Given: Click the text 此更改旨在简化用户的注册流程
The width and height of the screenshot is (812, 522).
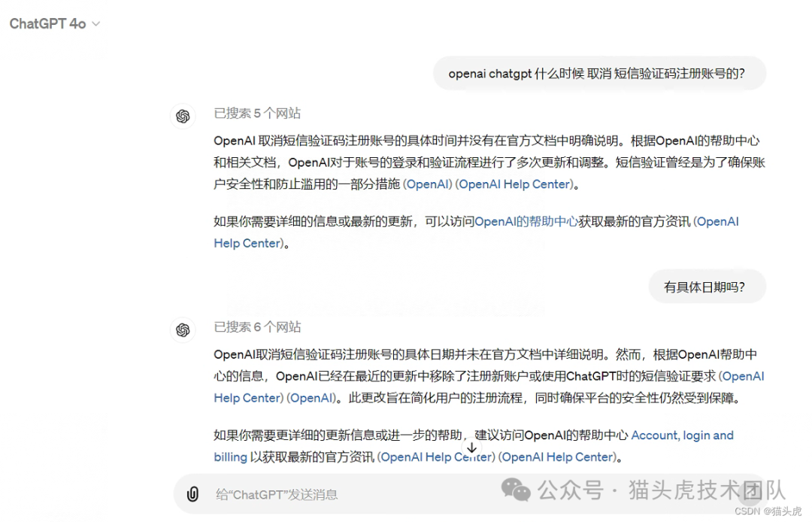Looking at the screenshot, I should coord(435,398).
